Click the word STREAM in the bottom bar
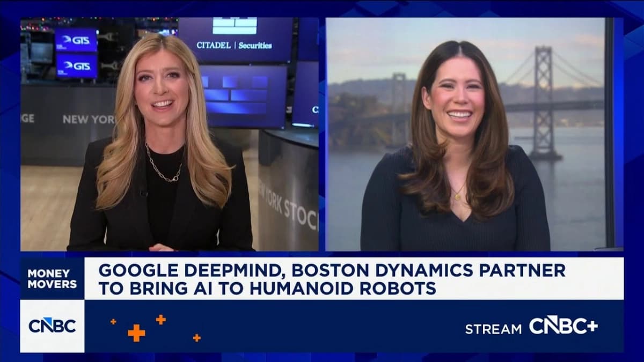The height and width of the screenshot is (362, 644). [x=493, y=329]
